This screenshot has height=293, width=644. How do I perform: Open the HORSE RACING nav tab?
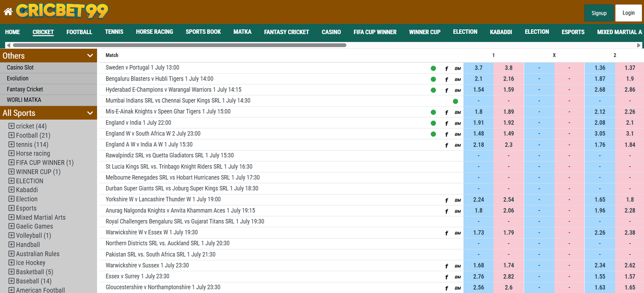(155, 32)
